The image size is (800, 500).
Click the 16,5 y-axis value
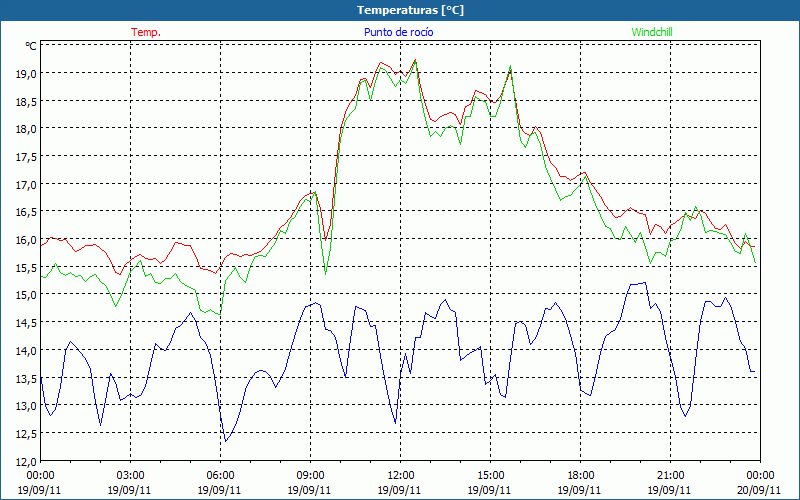27,212
